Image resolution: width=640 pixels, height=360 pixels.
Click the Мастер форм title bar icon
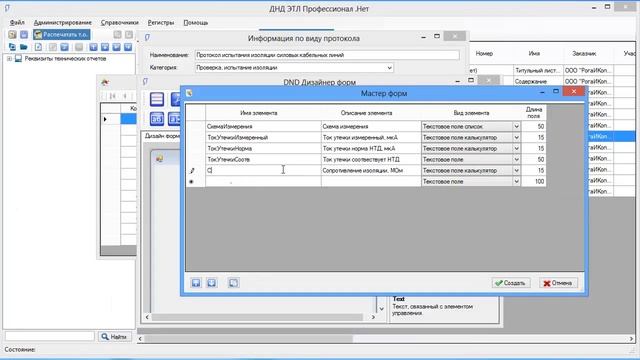(x=189, y=93)
